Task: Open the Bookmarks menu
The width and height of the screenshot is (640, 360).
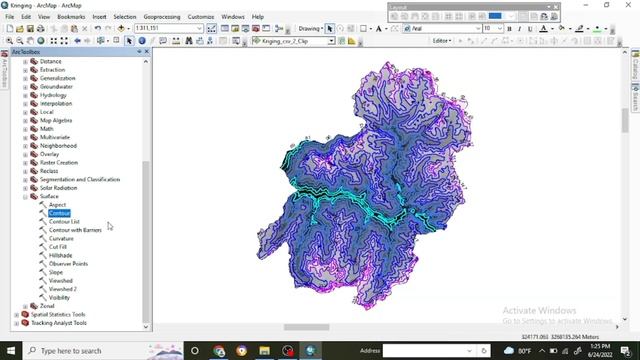Action: (71, 17)
